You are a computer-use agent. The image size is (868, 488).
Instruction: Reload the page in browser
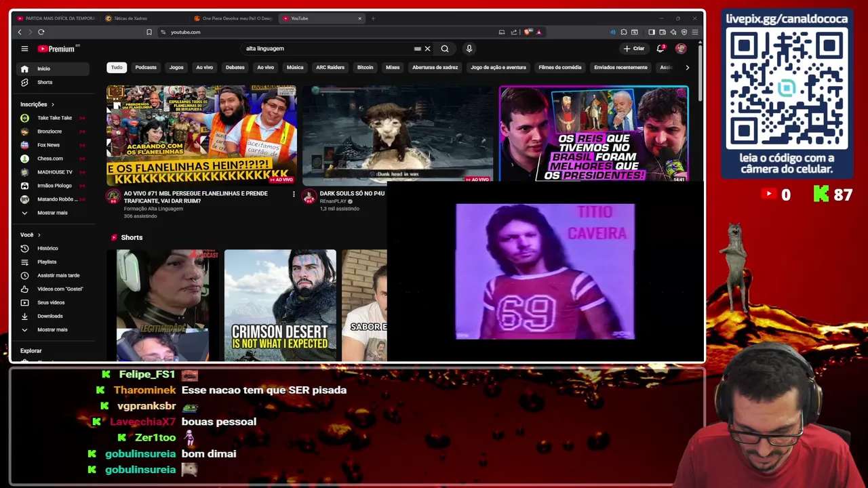click(41, 32)
